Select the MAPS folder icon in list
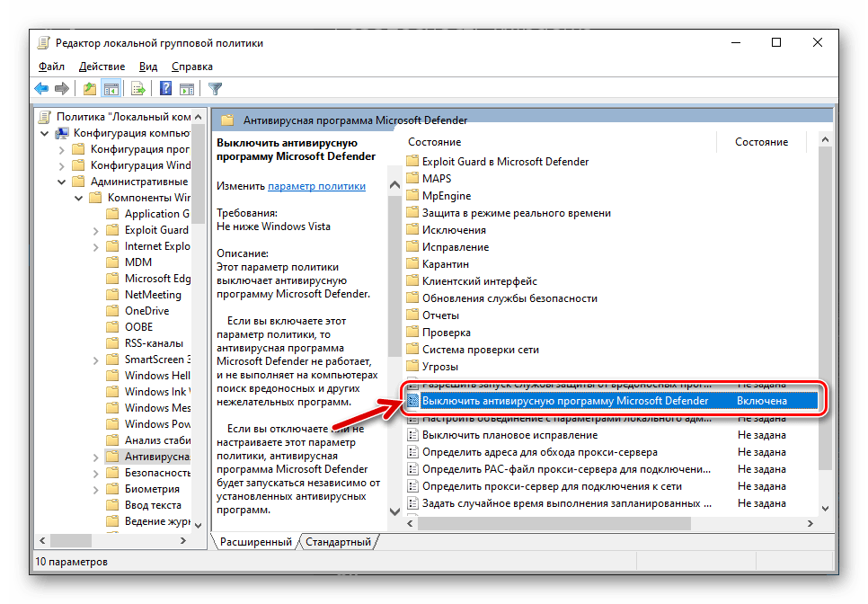Viewport: 868px width, 604px height. pyautogui.click(x=412, y=179)
